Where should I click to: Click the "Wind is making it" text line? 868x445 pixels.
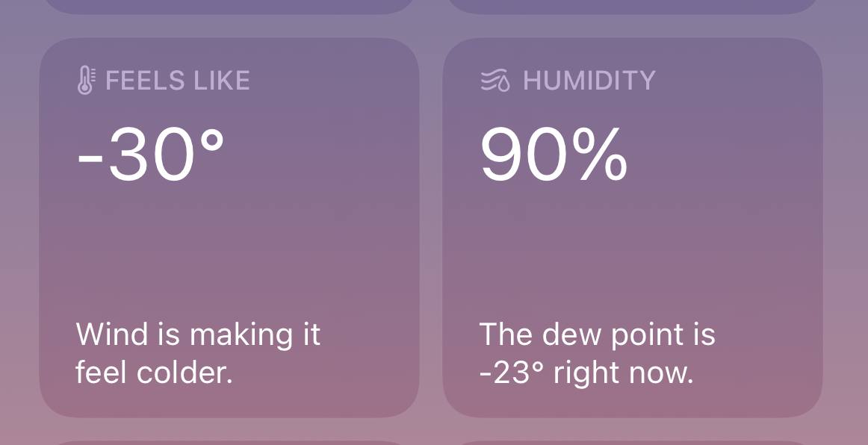pyautogui.click(x=198, y=334)
